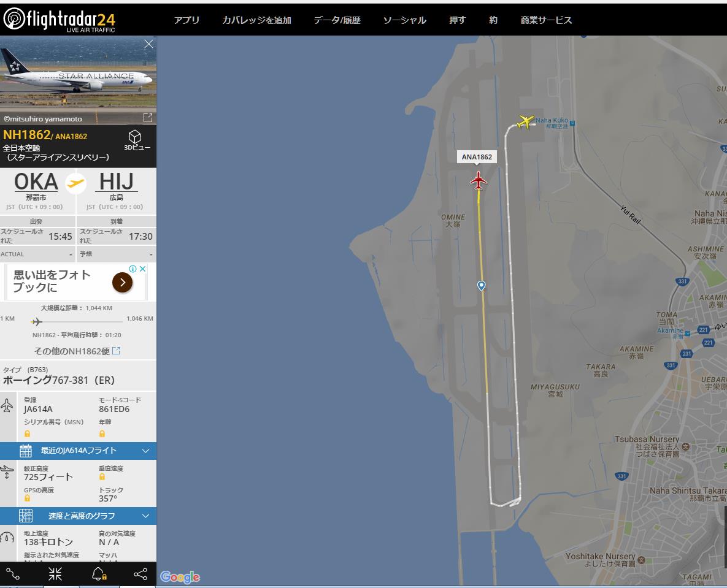Close the close-X on the photo-book advertisement
This screenshot has height=588, width=727.
(144, 269)
